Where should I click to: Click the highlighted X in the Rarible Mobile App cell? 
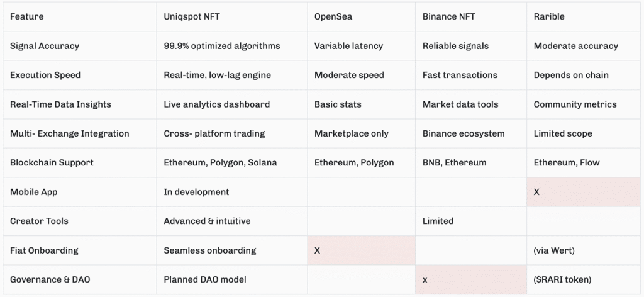(536, 192)
